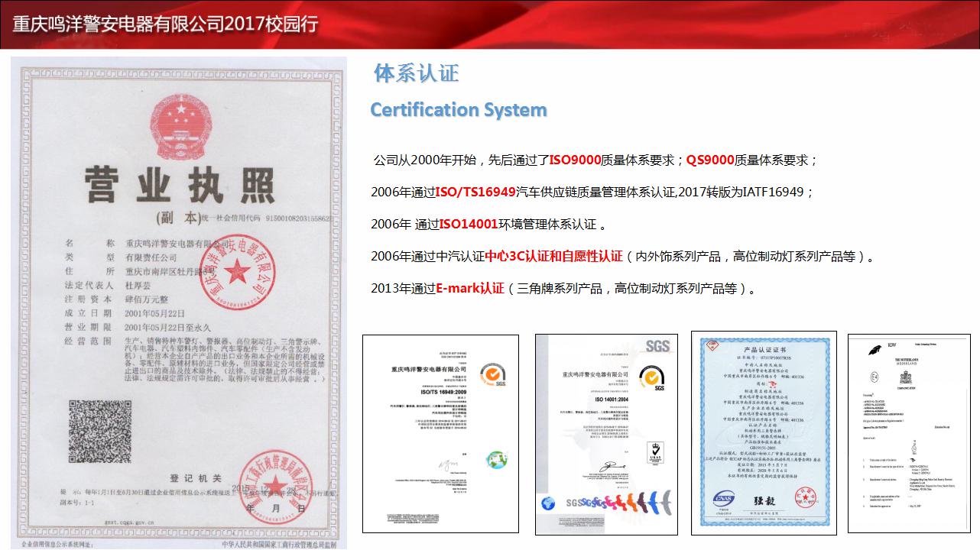
Task: Select the heading 体系认证
Action: [416, 73]
